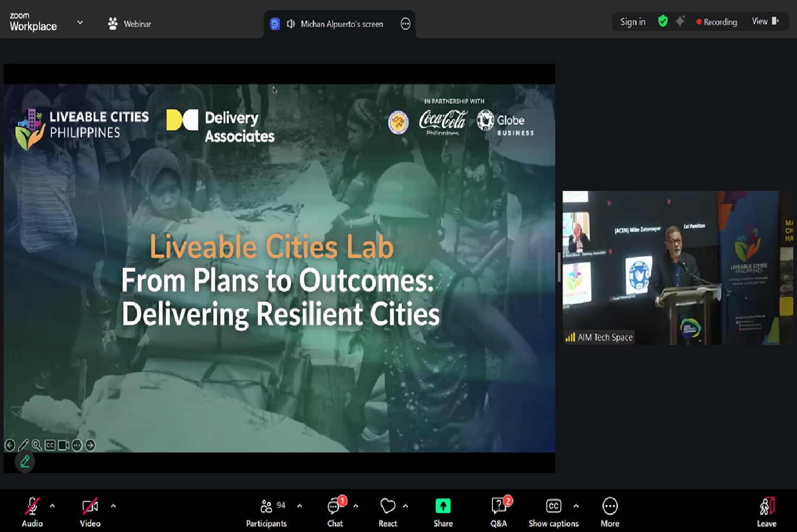Expand audio options arrow beside Audio
The width and height of the screenshot is (797, 532).
pyautogui.click(x=52, y=506)
